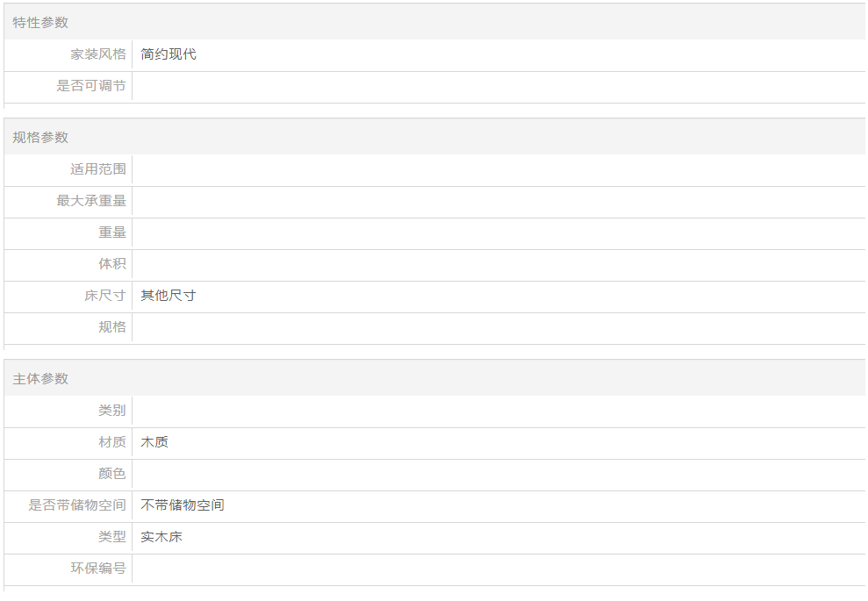
Task: Click the 最大承重量 row label
Action: (91, 201)
